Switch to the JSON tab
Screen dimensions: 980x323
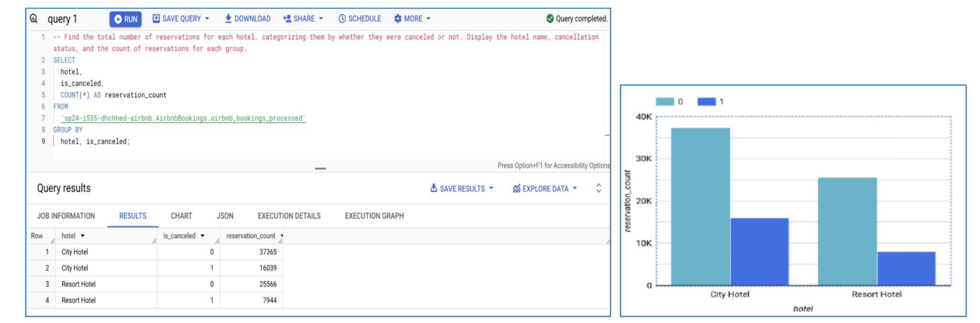[x=225, y=216]
